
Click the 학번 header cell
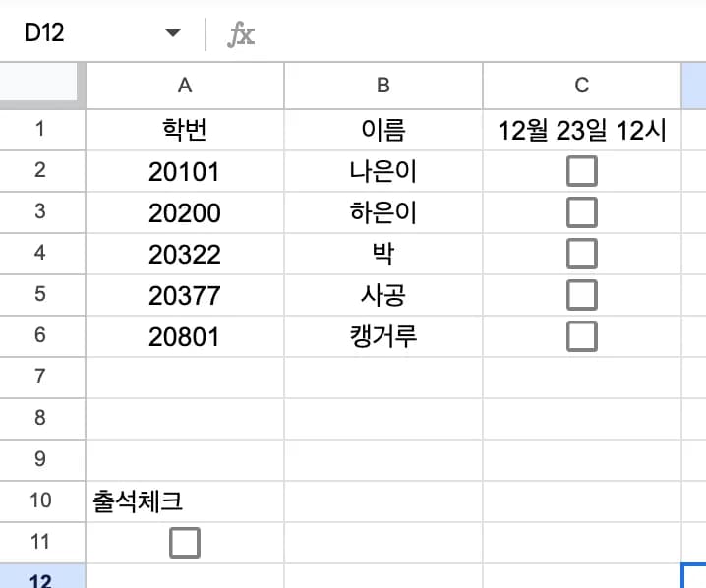tap(185, 130)
